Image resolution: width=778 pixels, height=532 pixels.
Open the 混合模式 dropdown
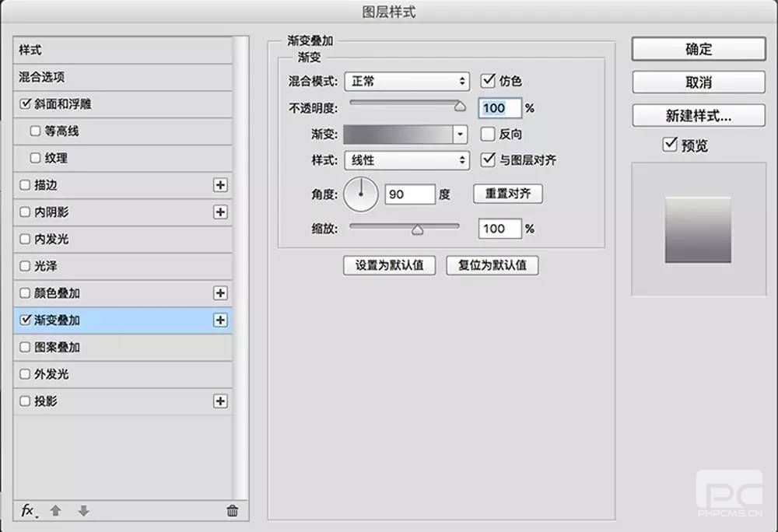(x=407, y=81)
